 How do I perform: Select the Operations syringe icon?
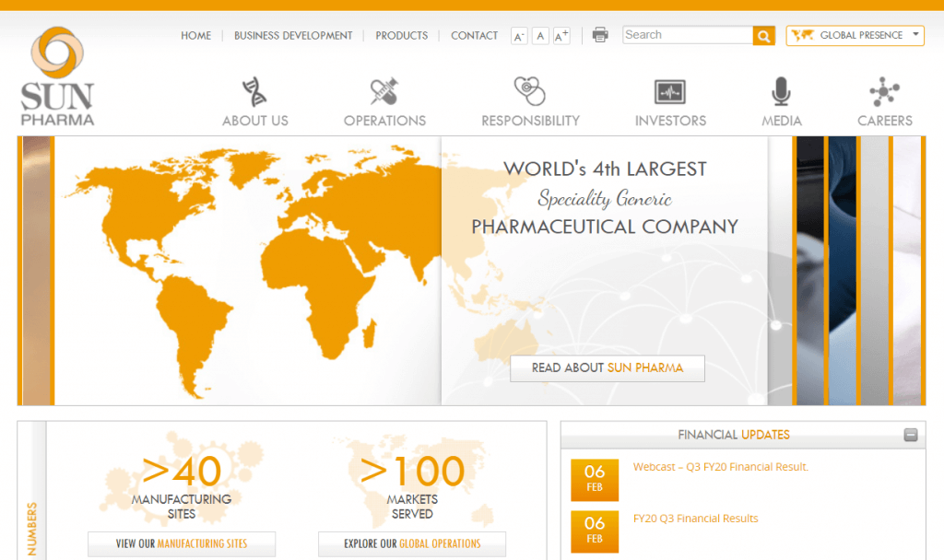tap(385, 92)
